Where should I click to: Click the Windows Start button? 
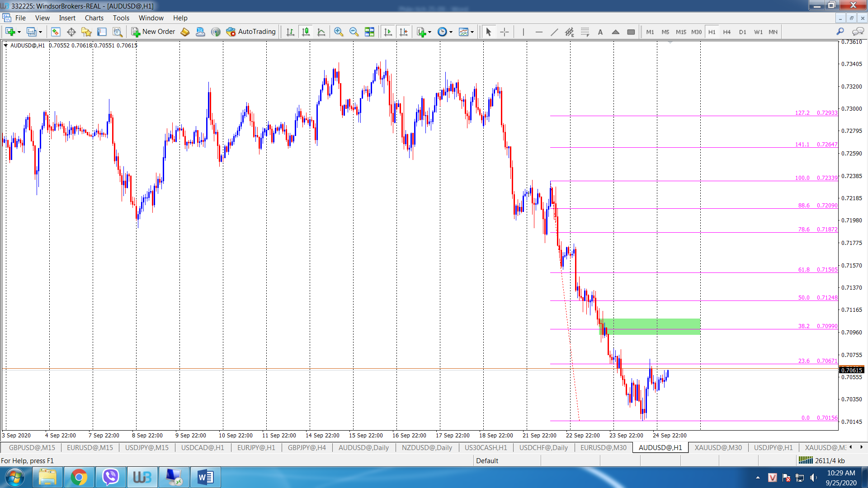[14, 477]
